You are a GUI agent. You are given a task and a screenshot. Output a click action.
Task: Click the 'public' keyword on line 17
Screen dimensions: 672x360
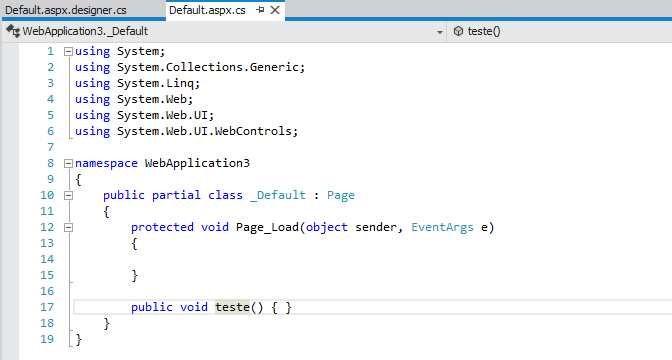coord(152,307)
